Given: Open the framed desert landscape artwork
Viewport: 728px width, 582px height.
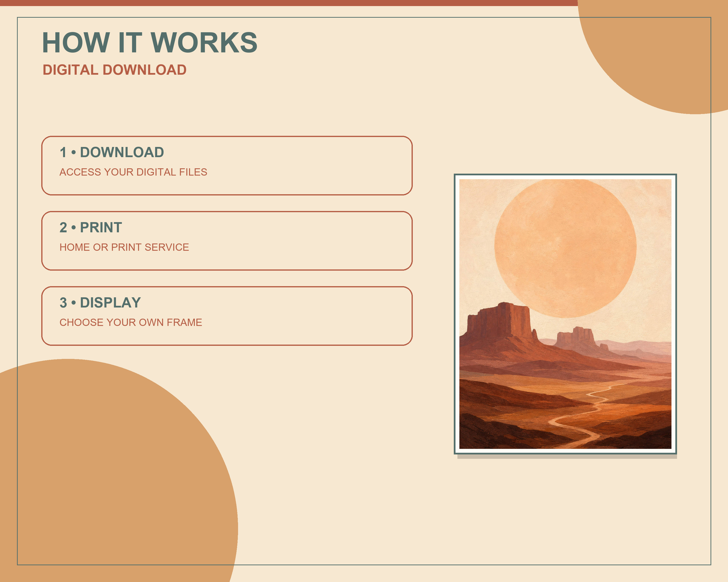Looking at the screenshot, I should tap(565, 314).
